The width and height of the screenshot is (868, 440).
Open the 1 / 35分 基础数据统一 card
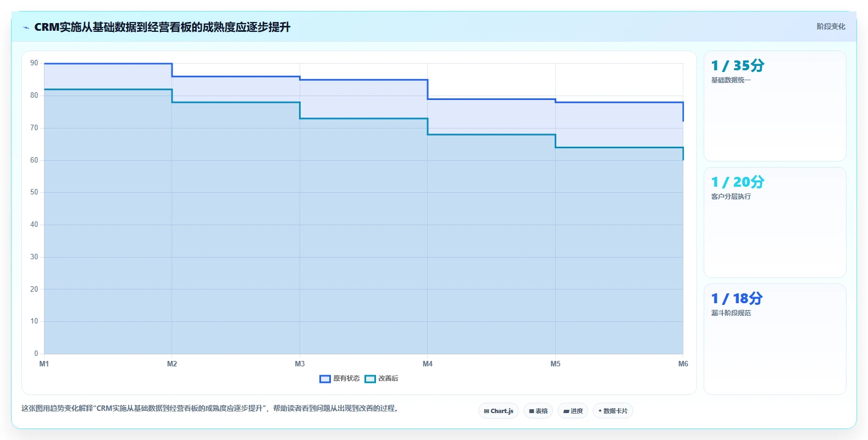pyautogui.click(x=775, y=106)
